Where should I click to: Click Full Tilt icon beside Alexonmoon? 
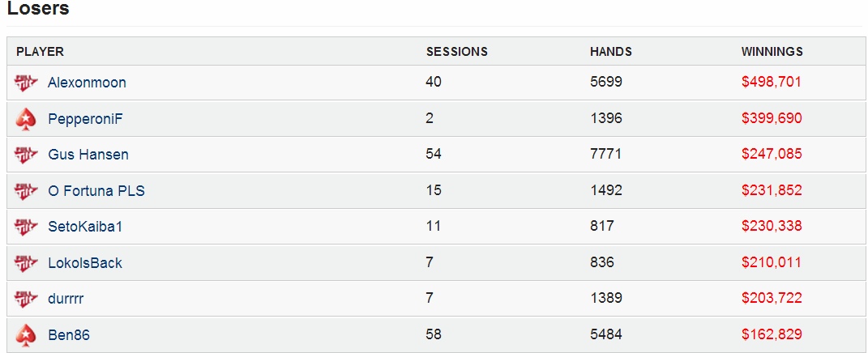pos(26,83)
